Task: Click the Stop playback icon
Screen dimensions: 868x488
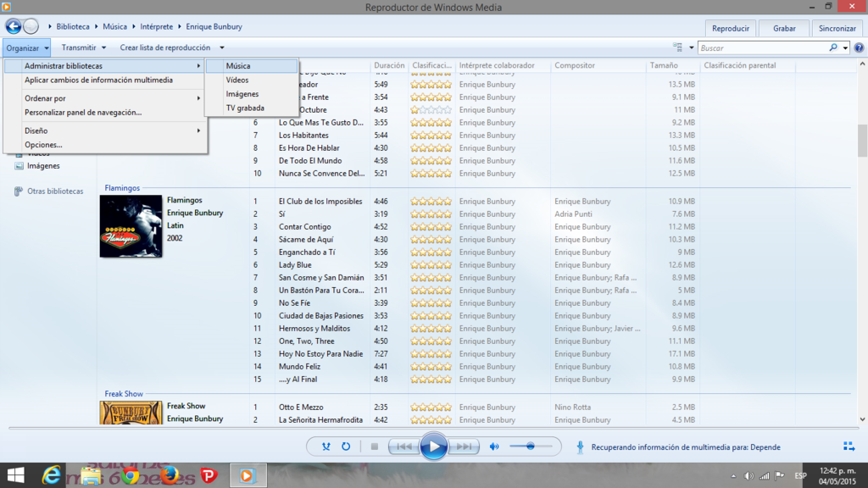Action: [374, 446]
